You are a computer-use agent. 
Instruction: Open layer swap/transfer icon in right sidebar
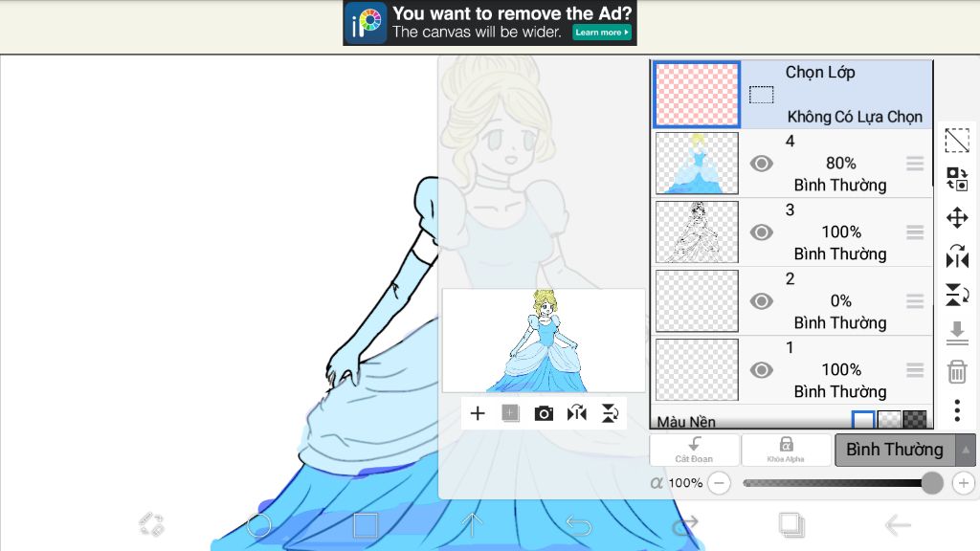[957, 179]
